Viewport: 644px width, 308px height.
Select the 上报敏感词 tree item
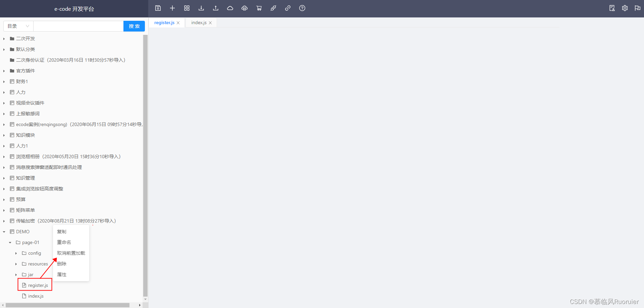28,114
